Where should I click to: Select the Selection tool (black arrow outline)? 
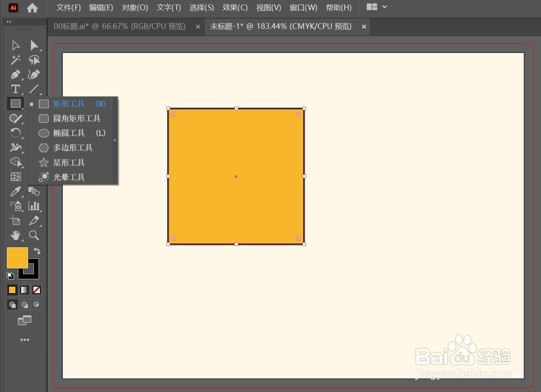click(x=15, y=45)
